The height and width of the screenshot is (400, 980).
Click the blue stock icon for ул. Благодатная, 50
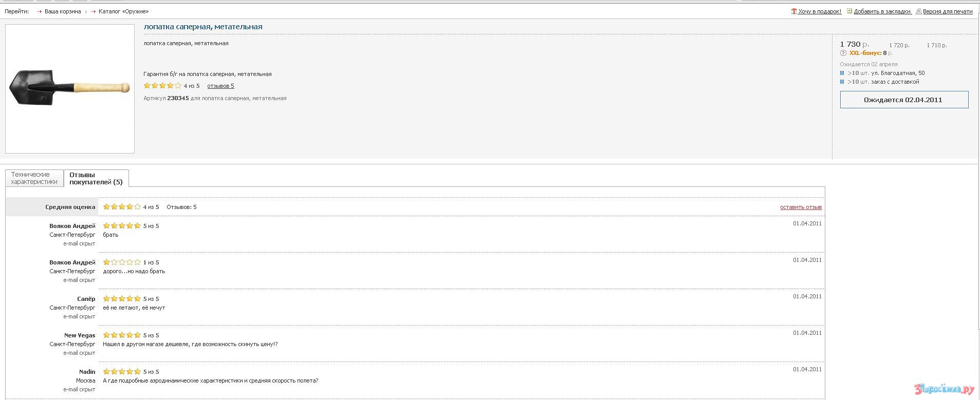[842, 73]
